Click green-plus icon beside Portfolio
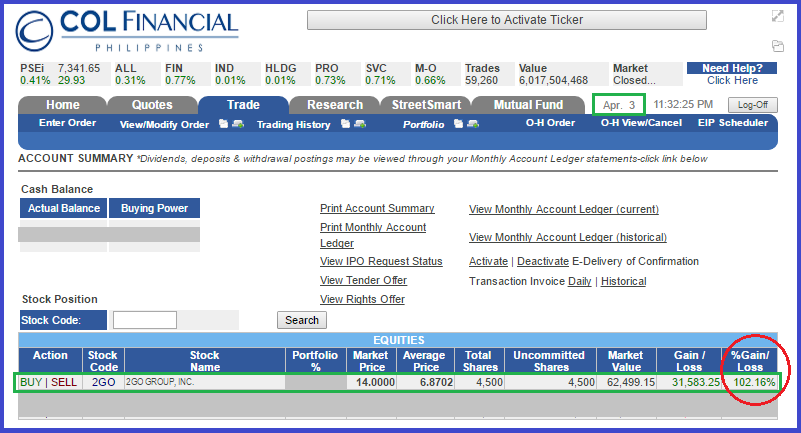 click(x=473, y=124)
